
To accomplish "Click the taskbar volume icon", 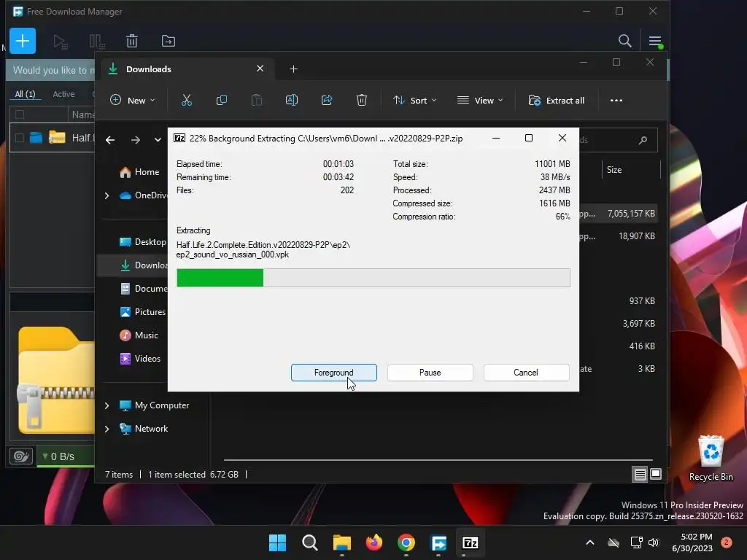I will tap(654, 542).
